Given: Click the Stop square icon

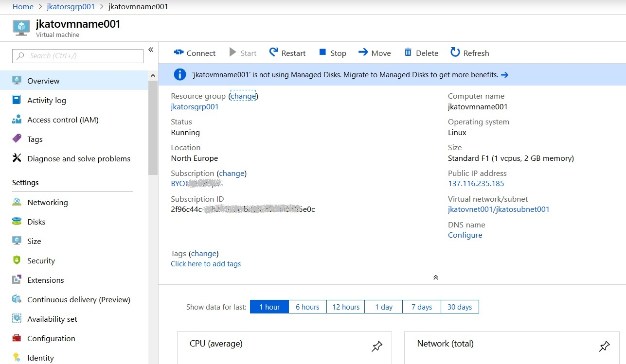Looking at the screenshot, I should point(322,52).
